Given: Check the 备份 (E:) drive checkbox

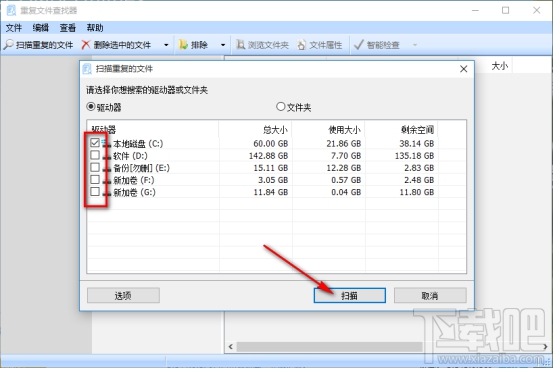Looking at the screenshot, I should 95,167.
